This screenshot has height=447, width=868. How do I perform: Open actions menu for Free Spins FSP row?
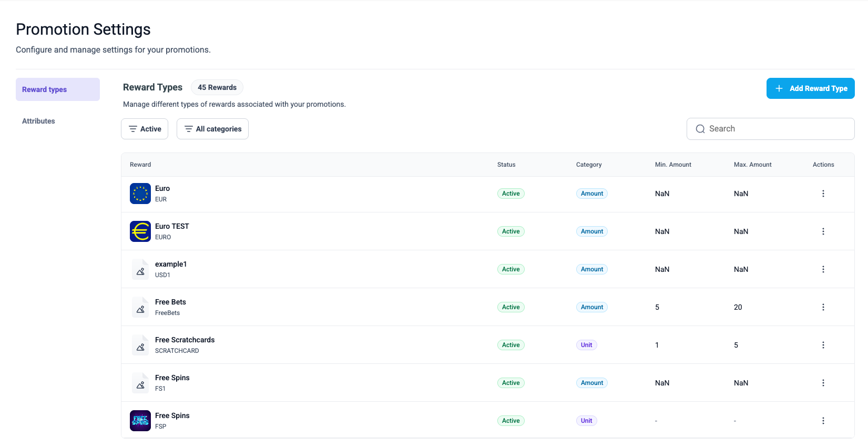823,421
